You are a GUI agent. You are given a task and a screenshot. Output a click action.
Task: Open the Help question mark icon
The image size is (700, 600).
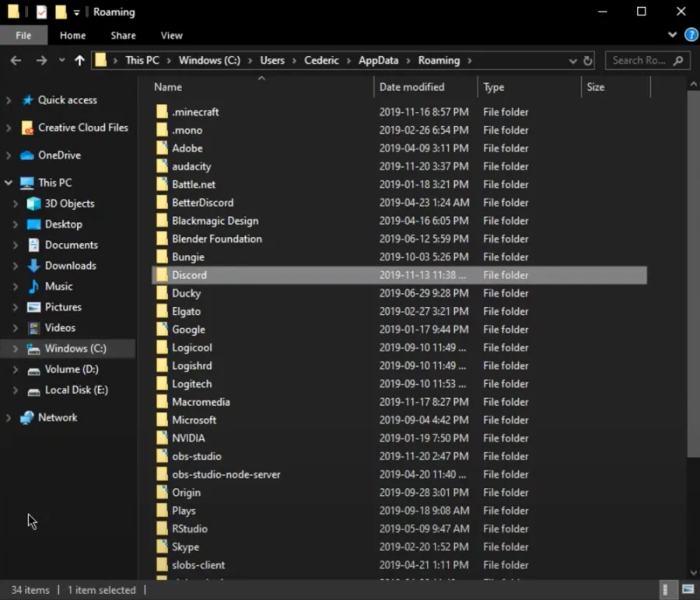pyautogui.click(x=691, y=34)
